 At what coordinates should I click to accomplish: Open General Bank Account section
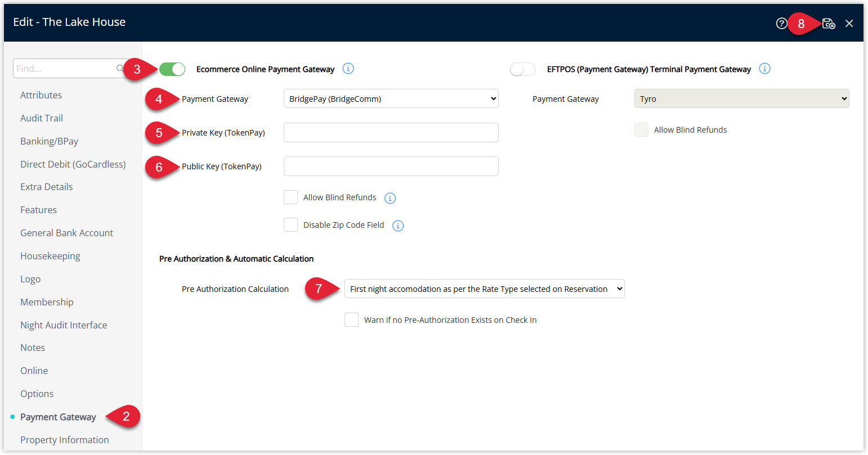pyautogui.click(x=67, y=233)
